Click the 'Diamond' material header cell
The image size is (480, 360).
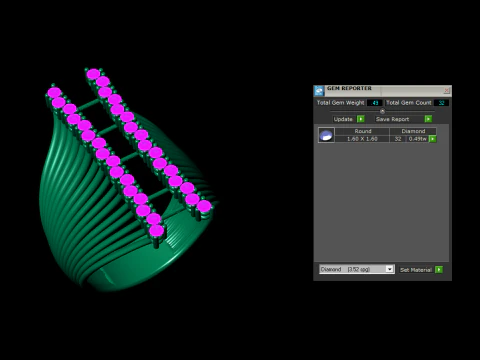[413, 131]
